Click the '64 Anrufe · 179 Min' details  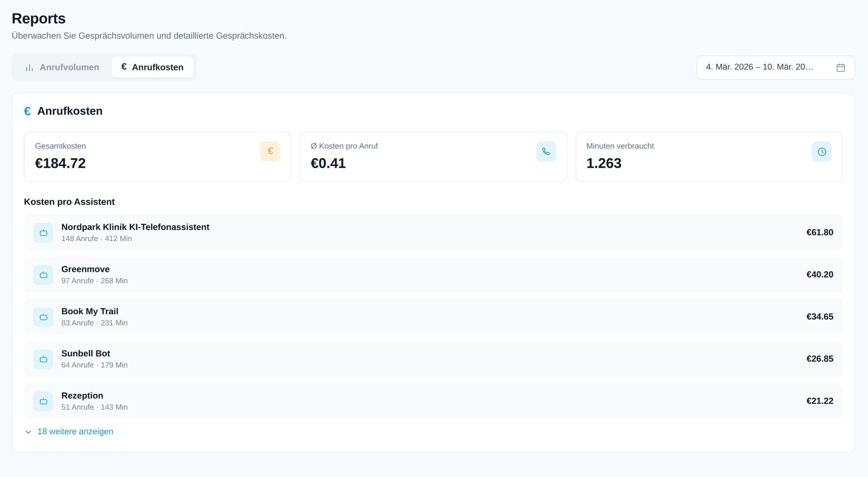click(x=95, y=365)
